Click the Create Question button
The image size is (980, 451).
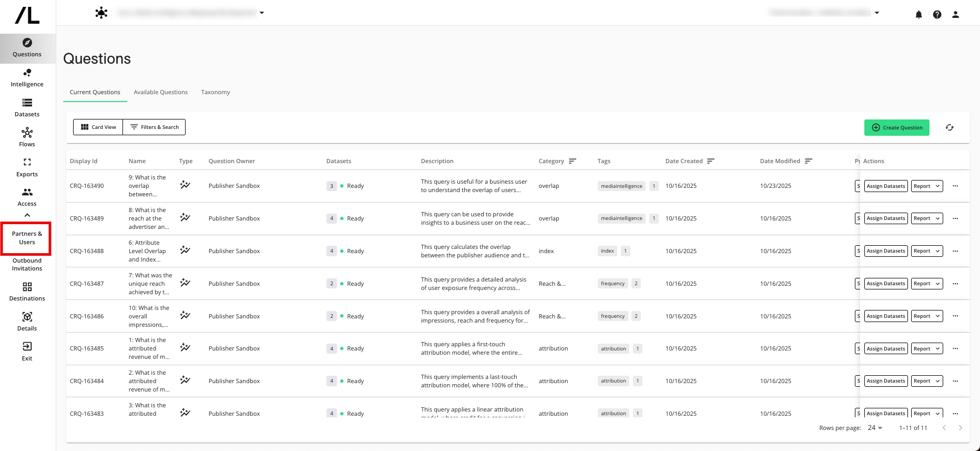coord(896,127)
